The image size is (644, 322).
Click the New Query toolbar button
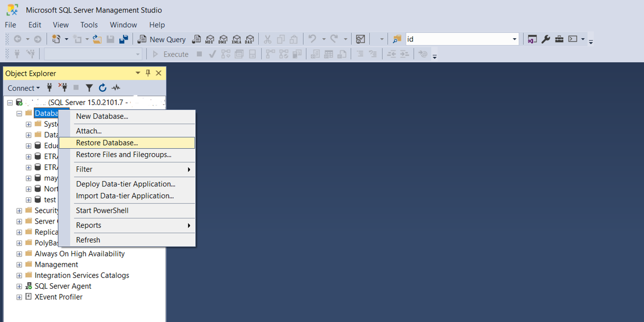161,39
